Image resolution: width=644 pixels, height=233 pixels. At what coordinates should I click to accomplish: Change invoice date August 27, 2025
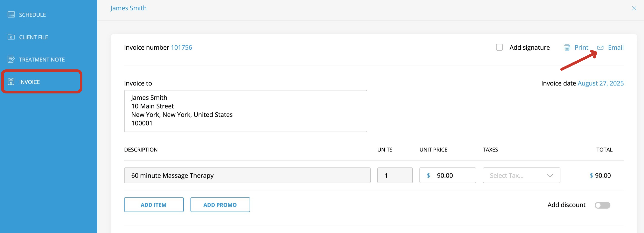coord(600,83)
